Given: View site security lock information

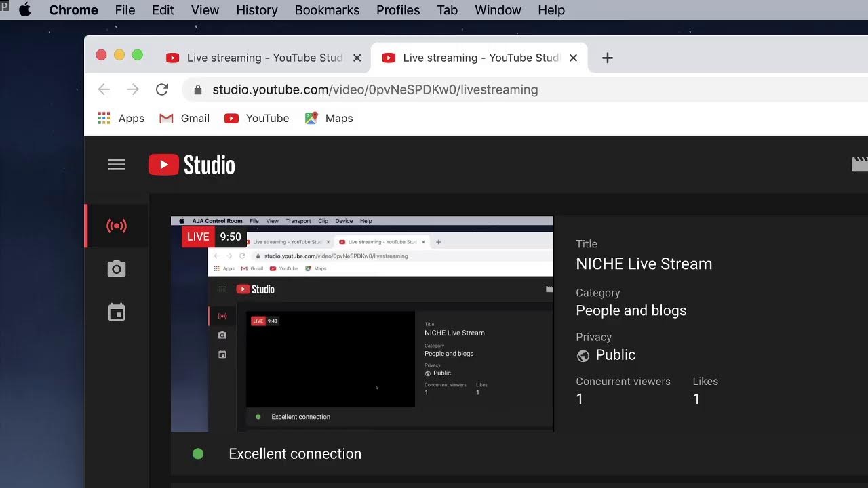Looking at the screenshot, I should pyautogui.click(x=198, y=89).
